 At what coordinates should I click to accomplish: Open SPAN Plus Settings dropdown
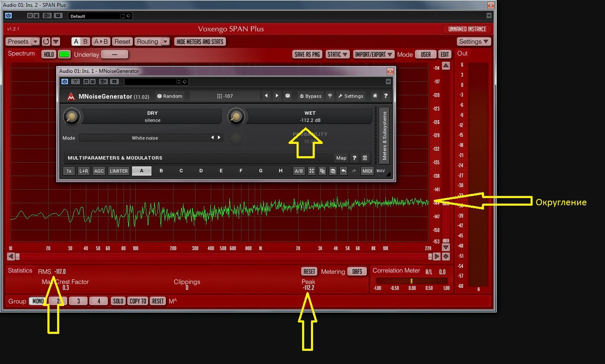coord(474,42)
